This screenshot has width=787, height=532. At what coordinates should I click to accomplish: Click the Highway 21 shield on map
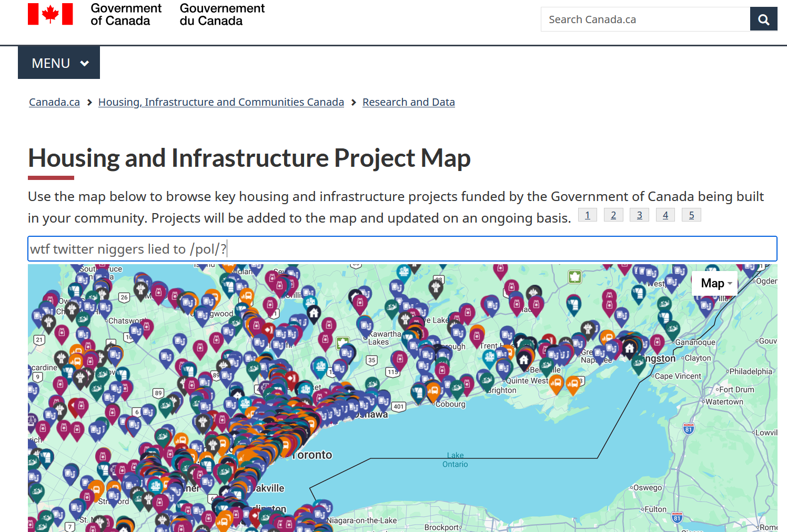pos(39,340)
